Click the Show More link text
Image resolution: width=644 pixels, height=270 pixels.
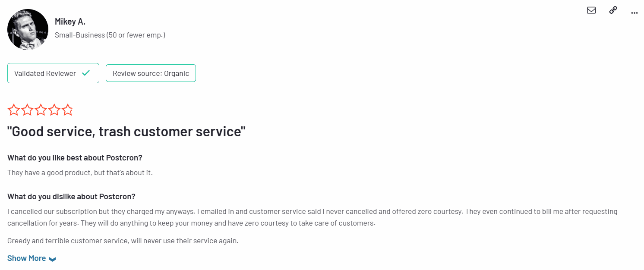point(26,258)
